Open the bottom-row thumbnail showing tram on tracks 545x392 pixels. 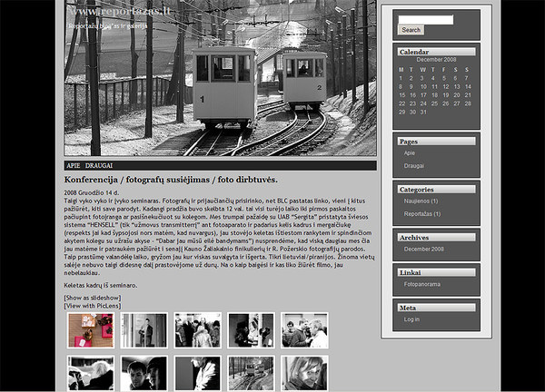tap(251, 373)
